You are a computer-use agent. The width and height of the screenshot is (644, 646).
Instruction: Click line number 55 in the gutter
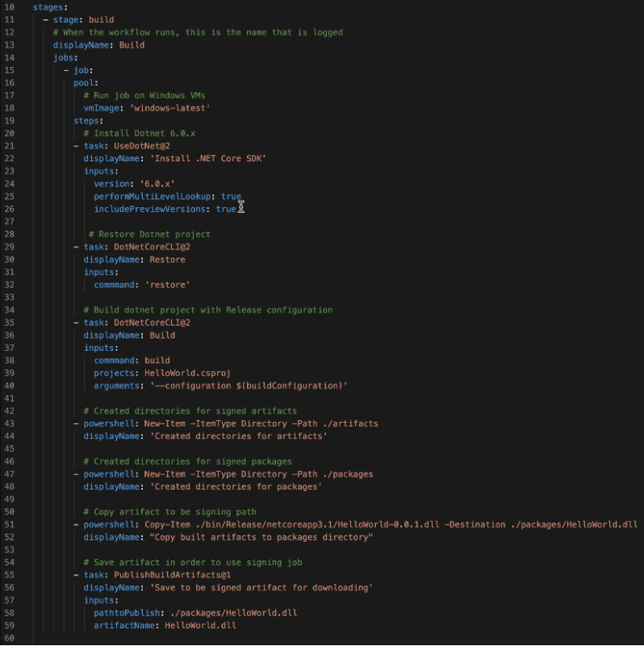pos(10,575)
